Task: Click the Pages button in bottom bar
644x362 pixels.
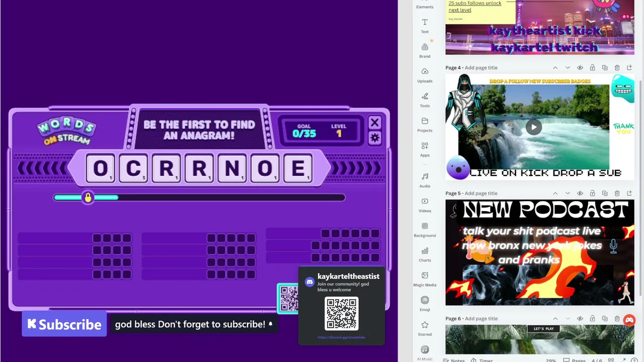Action: (575, 360)
